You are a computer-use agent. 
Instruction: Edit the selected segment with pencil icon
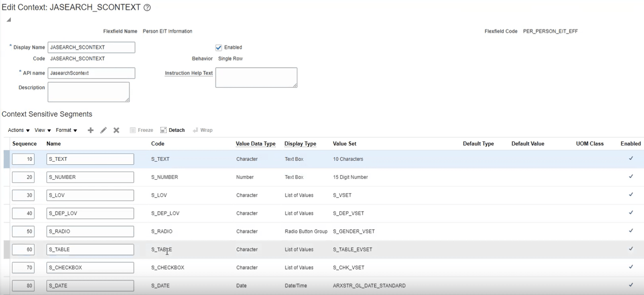pyautogui.click(x=104, y=130)
